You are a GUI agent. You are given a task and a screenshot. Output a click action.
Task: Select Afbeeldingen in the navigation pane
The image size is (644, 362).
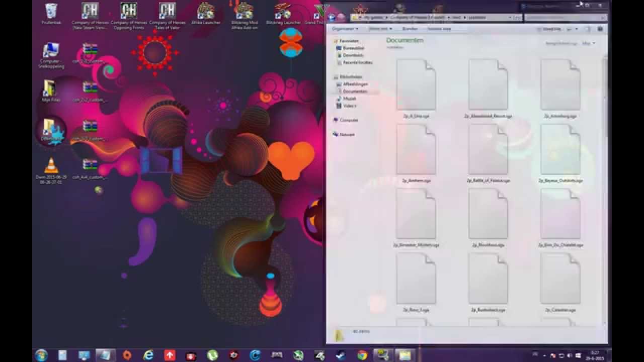click(x=355, y=84)
